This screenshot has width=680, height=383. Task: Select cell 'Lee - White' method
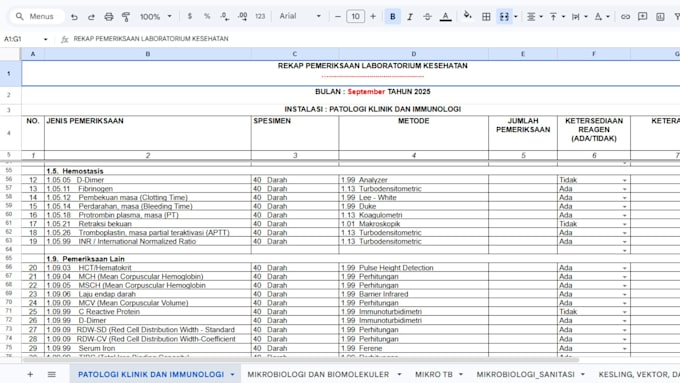point(413,197)
